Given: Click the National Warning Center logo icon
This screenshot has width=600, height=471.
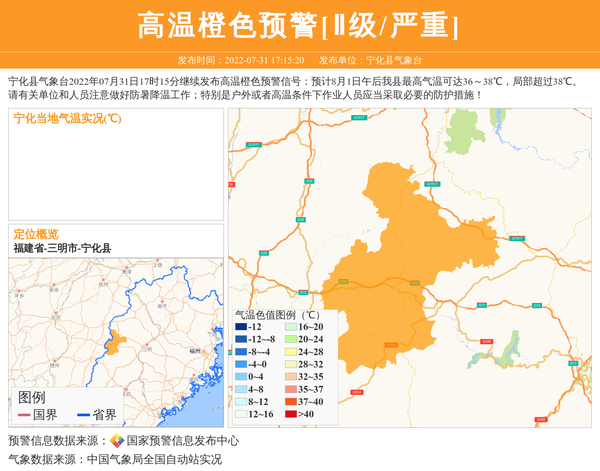Looking at the screenshot, I should (117, 440).
